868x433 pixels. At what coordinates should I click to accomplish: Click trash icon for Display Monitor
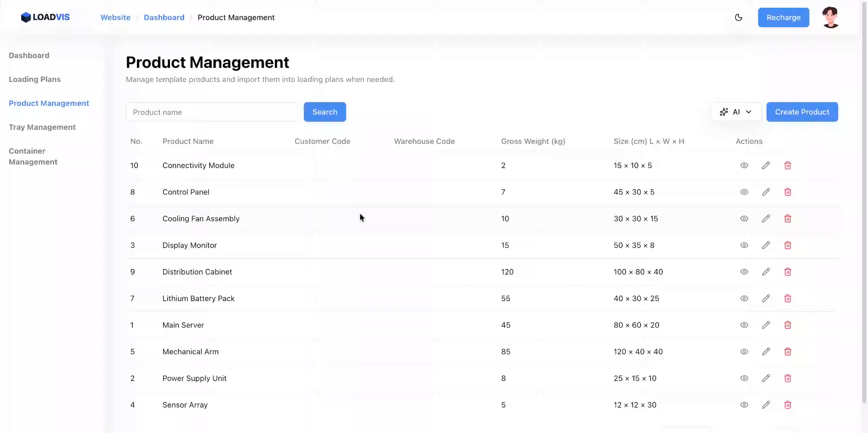[788, 245]
